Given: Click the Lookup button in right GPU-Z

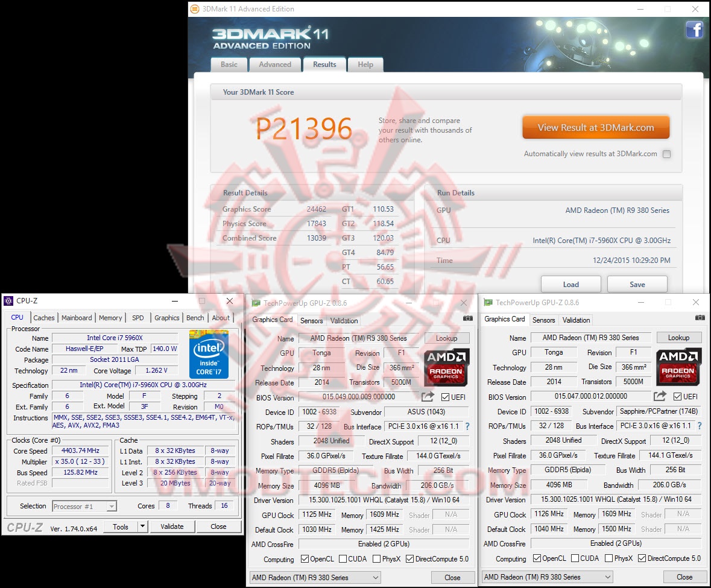Looking at the screenshot, I should click(x=679, y=338).
